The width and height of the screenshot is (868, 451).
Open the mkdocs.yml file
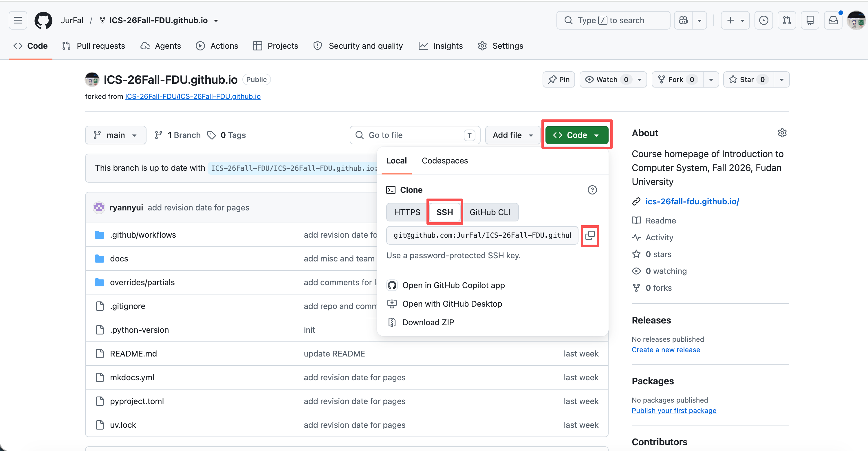pos(132,377)
